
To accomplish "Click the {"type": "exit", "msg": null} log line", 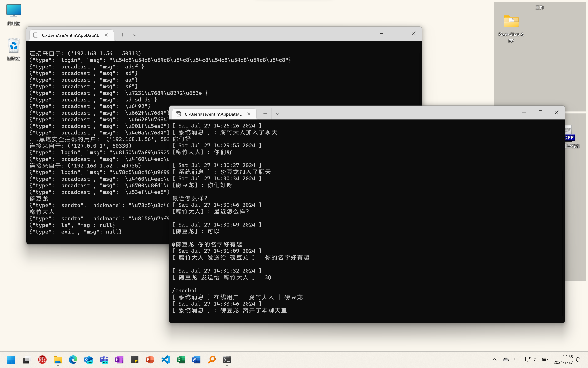I will [76, 232].
